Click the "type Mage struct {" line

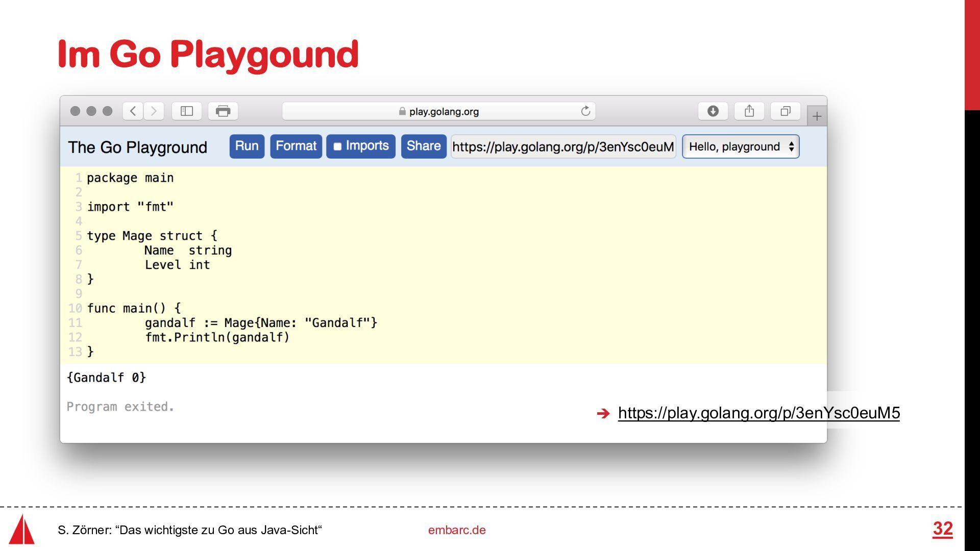pos(152,236)
